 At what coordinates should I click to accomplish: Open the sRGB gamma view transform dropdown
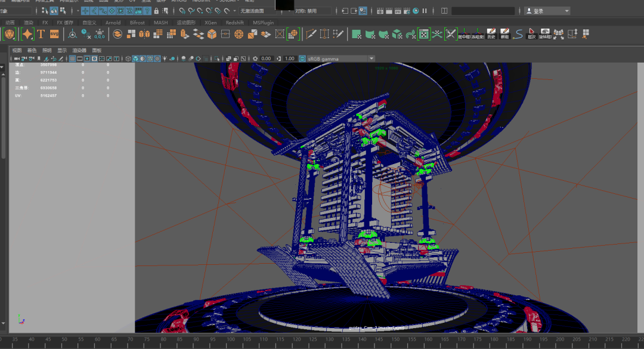[340, 58]
